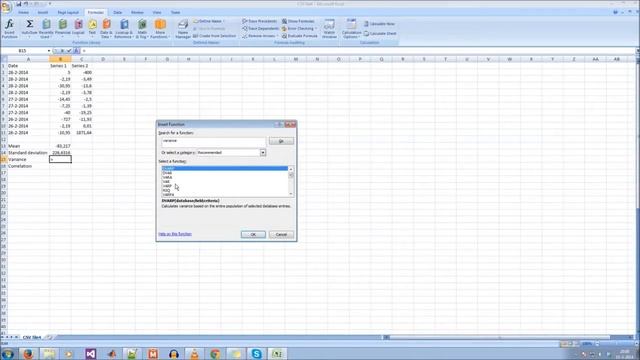
Task: Click Cancel in the Insert Function dialog
Action: click(281, 235)
